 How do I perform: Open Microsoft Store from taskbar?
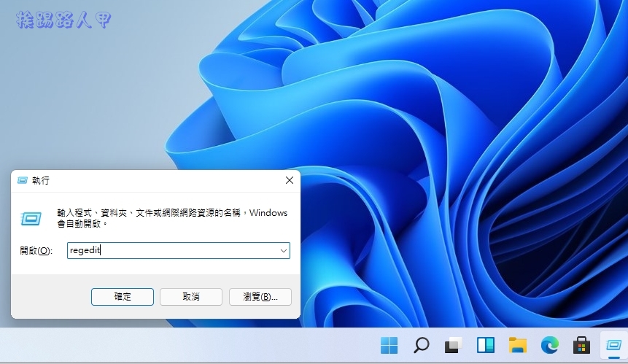(x=581, y=345)
